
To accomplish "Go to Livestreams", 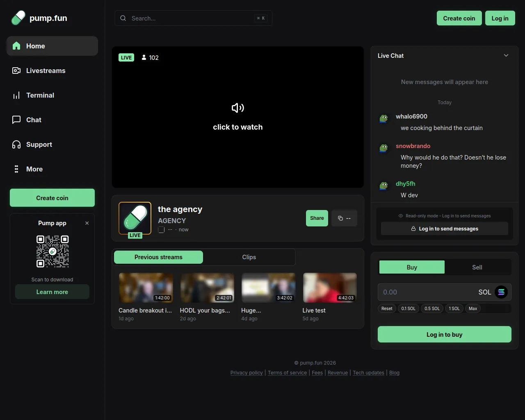I will pos(52,71).
